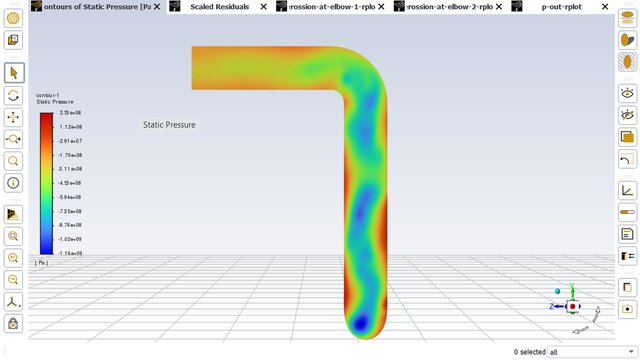Click the camera save picture icon

pyautogui.click(x=627, y=309)
